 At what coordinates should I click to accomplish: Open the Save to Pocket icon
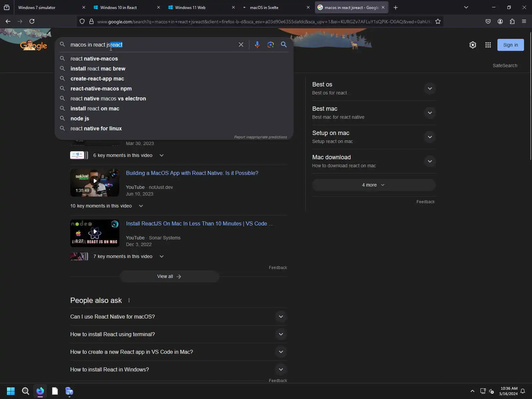pos(488,21)
